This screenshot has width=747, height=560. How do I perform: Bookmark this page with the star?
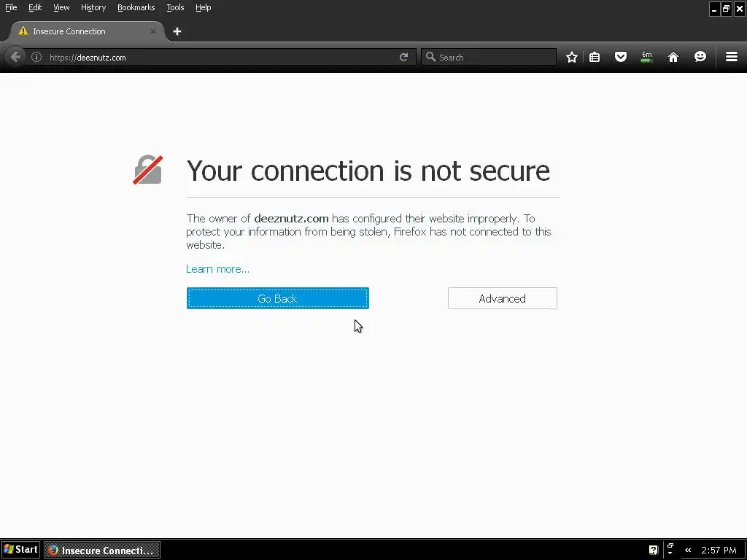coord(572,57)
